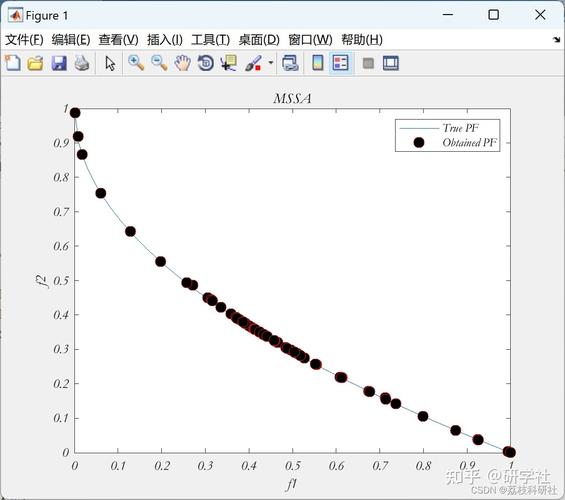Toggle the Insert Colorbar button
The image size is (565, 500).
click(317, 63)
